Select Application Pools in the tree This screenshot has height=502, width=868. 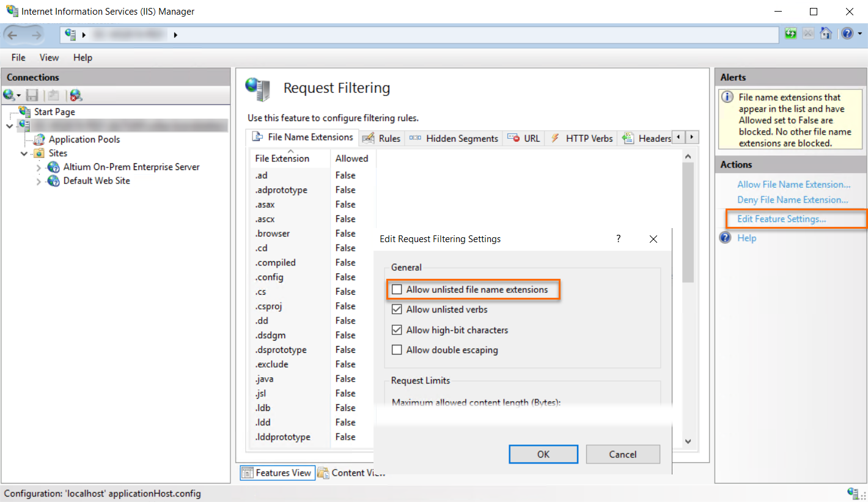pos(84,139)
